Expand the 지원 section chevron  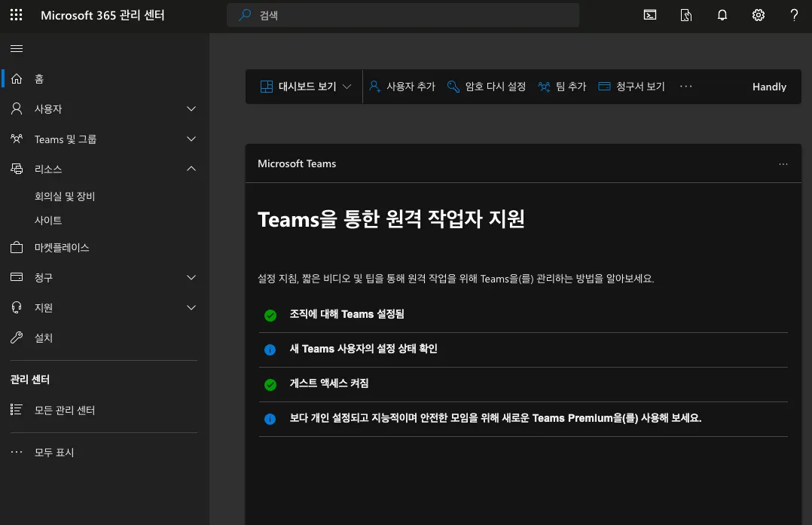pyautogui.click(x=191, y=307)
